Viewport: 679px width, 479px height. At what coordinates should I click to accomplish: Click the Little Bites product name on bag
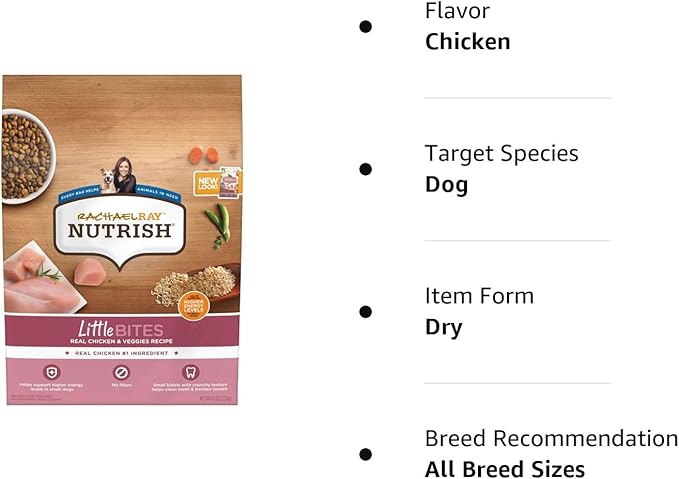(122, 328)
